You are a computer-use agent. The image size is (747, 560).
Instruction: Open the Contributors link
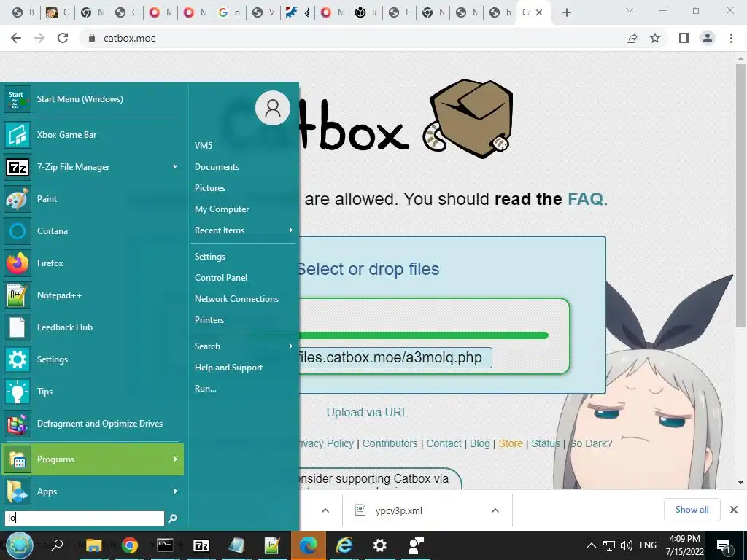click(x=390, y=443)
